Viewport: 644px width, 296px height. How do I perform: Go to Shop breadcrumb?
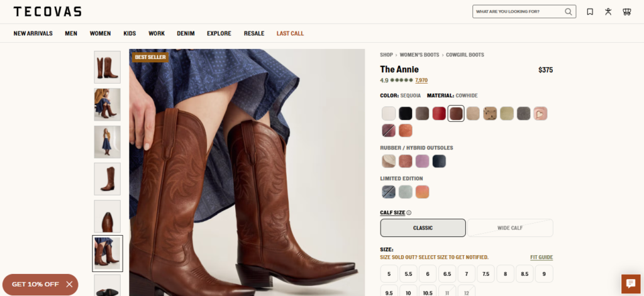point(387,55)
